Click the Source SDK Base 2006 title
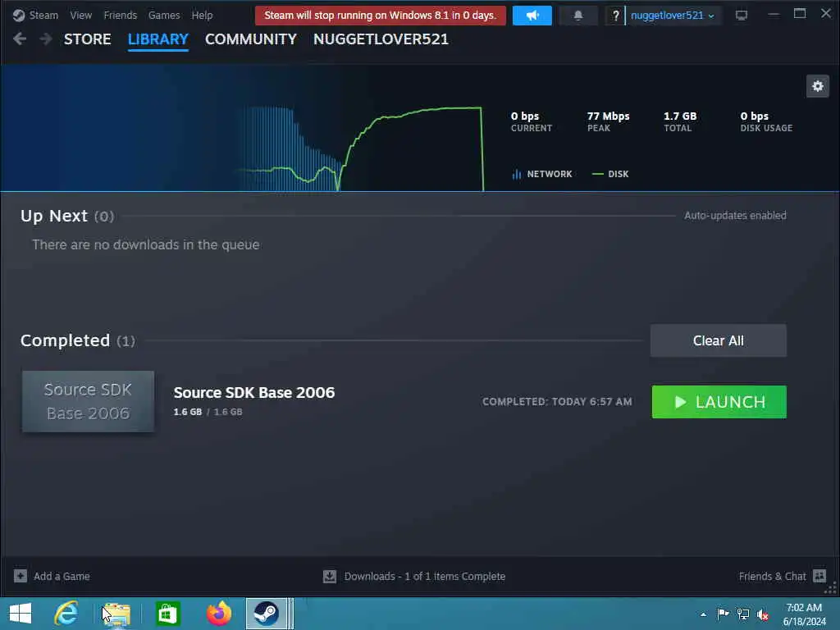Viewport: 840px width, 630px height. [254, 393]
